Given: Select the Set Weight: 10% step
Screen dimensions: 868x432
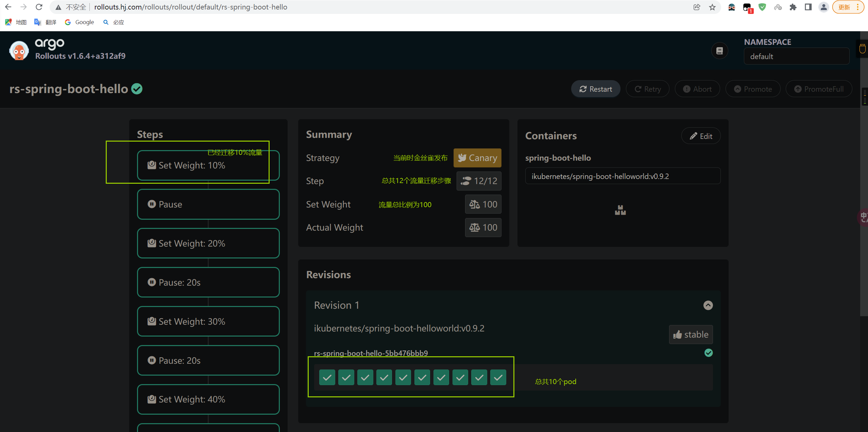Looking at the screenshot, I should coord(208,165).
